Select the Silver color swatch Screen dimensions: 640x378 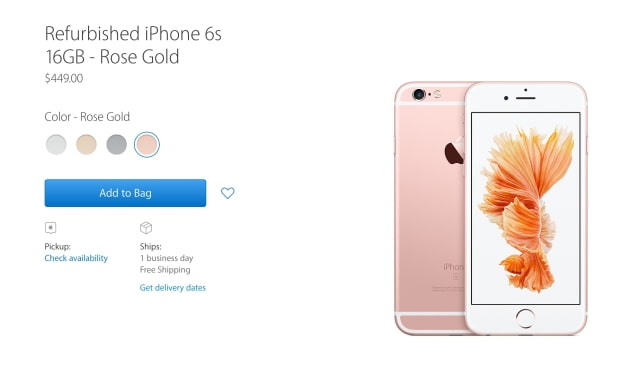coord(56,145)
